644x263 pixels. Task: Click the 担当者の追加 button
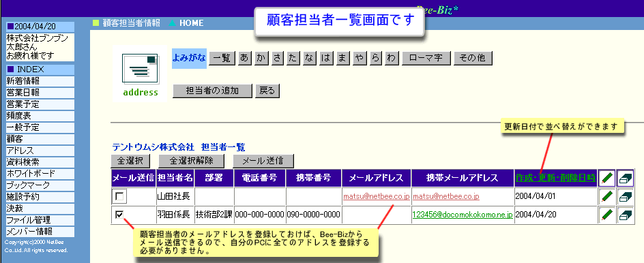click(212, 91)
